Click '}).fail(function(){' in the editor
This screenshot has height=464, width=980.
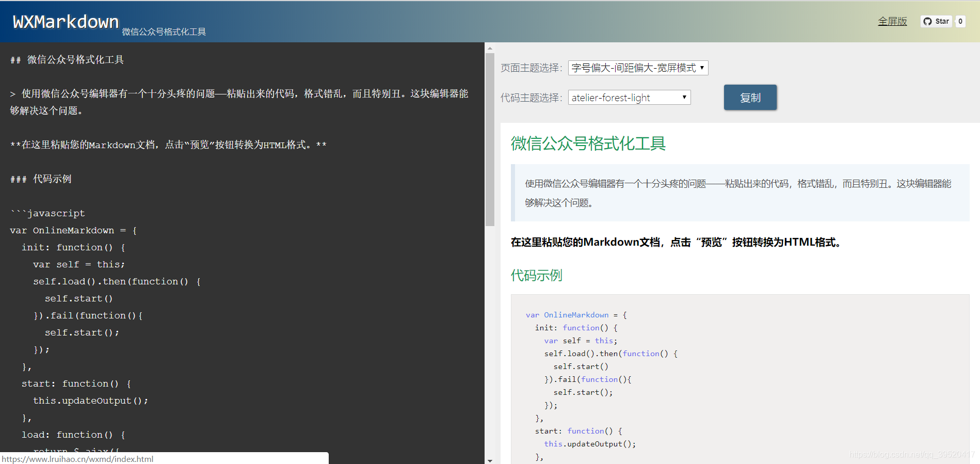click(x=88, y=315)
